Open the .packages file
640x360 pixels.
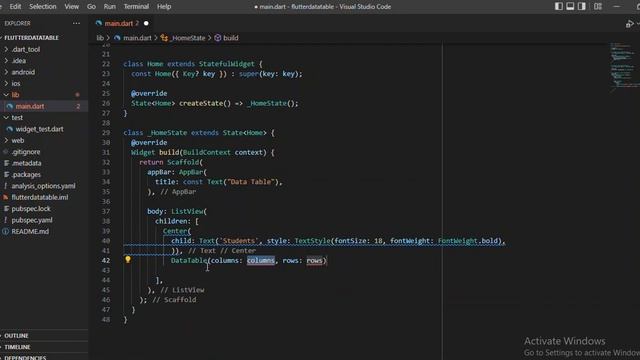tap(26, 175)
